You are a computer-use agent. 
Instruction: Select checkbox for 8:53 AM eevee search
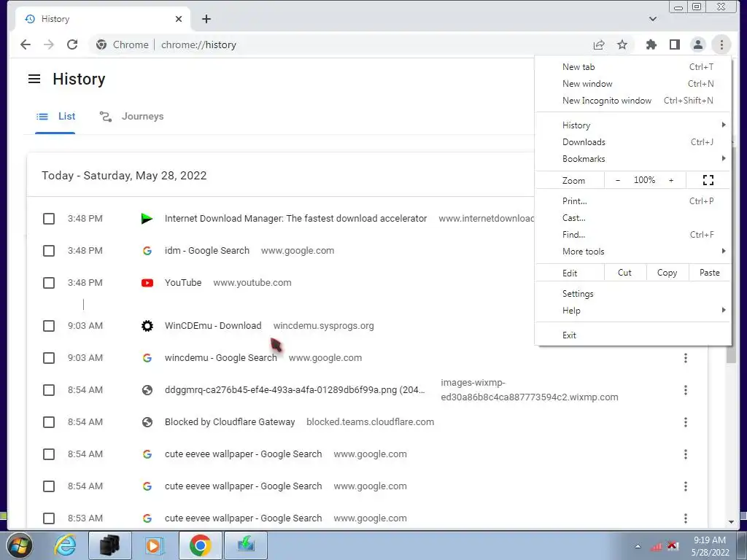(49, 518)
